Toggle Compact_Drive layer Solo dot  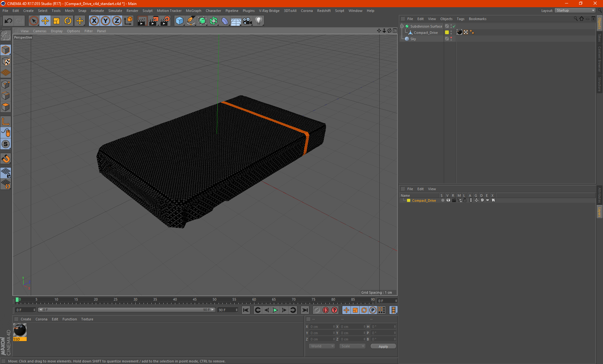coord(443,200)
